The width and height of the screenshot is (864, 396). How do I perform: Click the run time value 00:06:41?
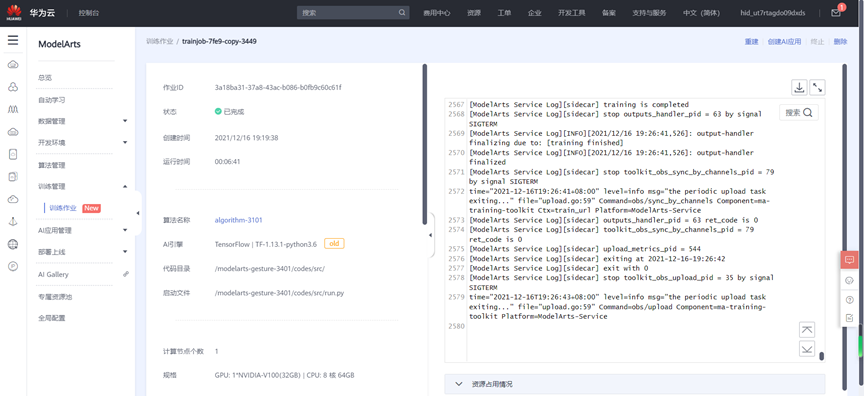point(228,161)
